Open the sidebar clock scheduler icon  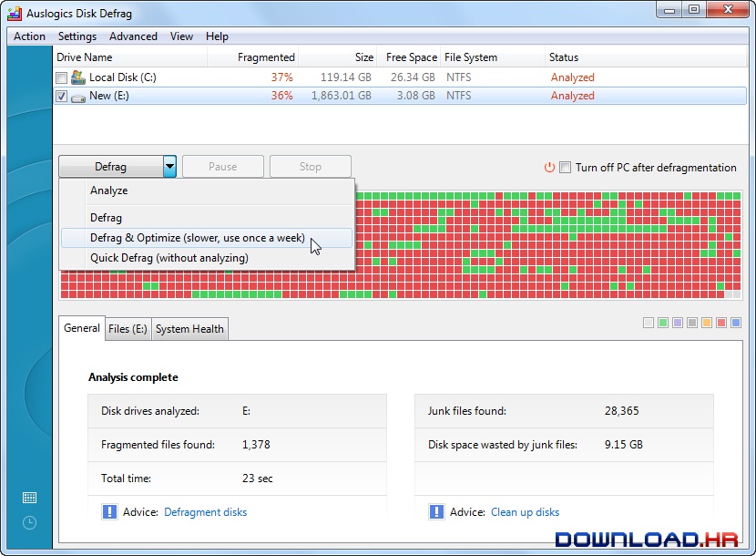[29, 522]
